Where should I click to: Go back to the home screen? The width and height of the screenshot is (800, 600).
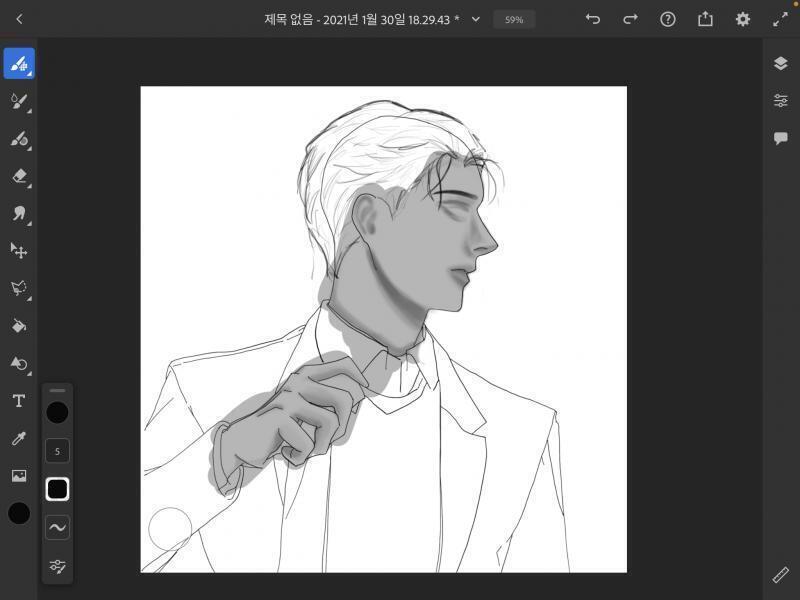19,19
